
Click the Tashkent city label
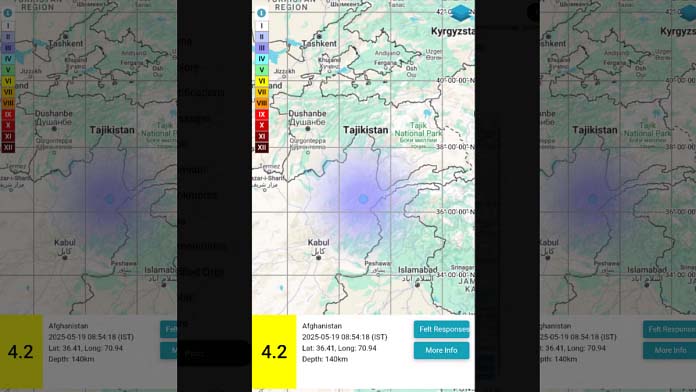click(319, 44)
